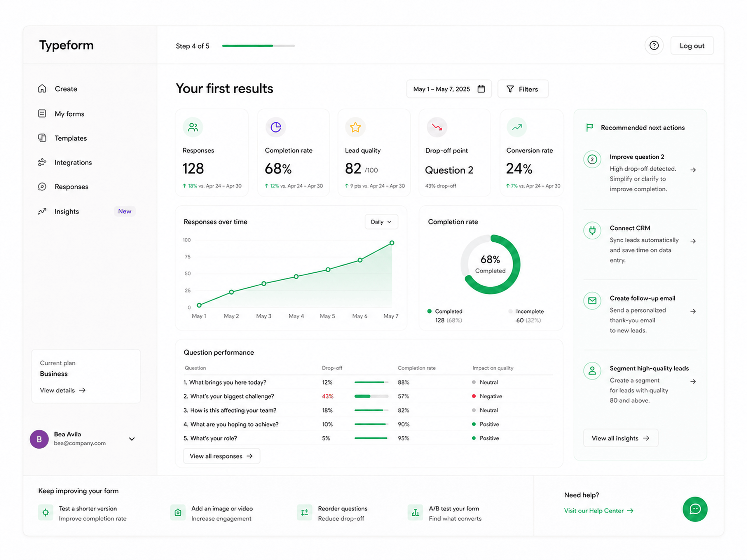747x560 pixels.
Task: Open the help question mark icon
Action: point(654,45)
